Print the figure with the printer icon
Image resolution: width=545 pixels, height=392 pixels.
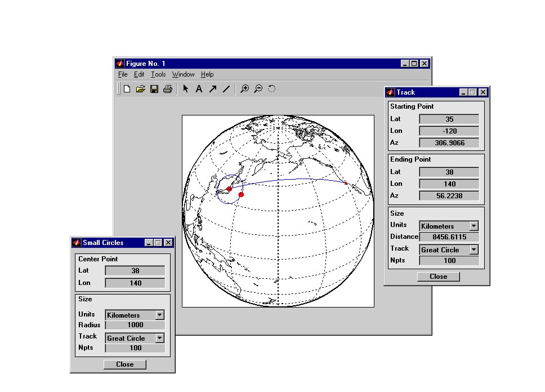tap(168, 89)
